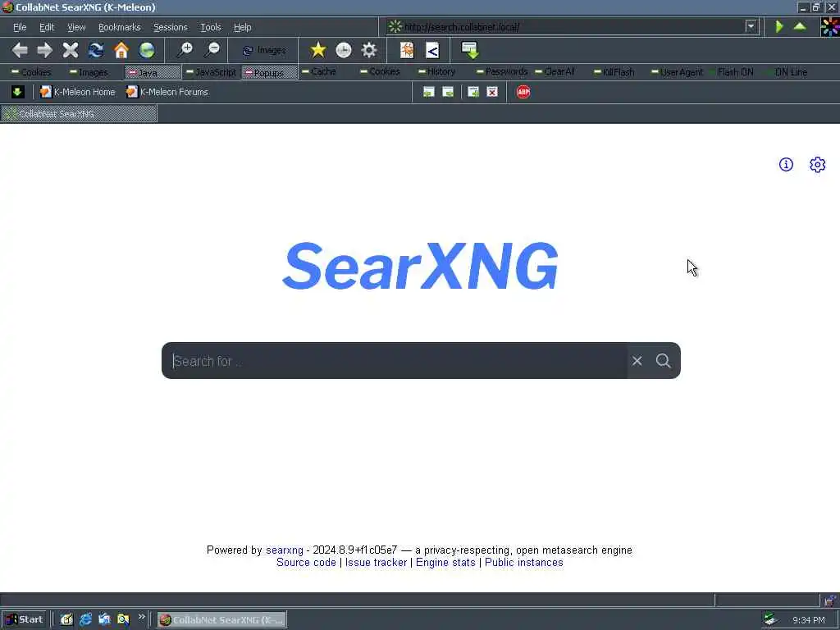Open history with the clock icon
Screen dimensions: 840x630
(x=344, y=50)
